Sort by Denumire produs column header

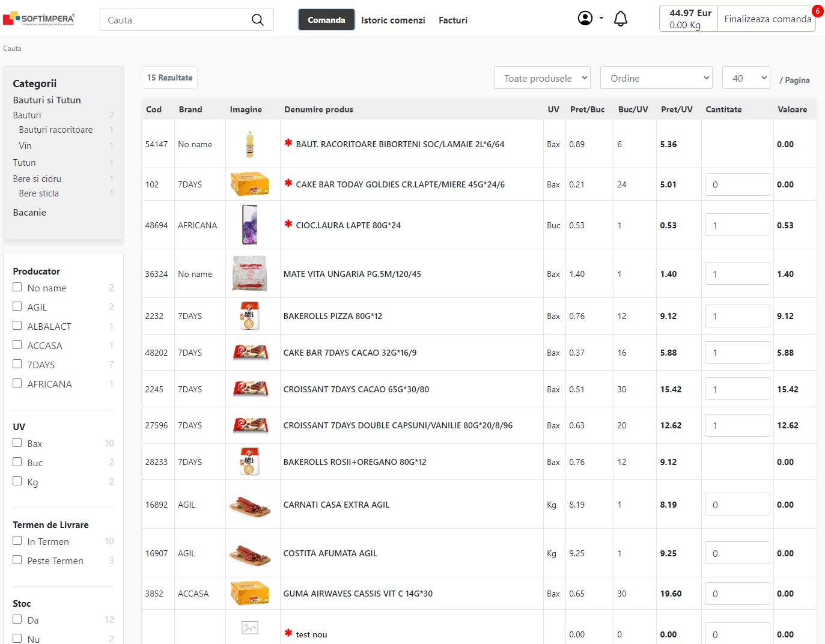click(x=318, y=109)
